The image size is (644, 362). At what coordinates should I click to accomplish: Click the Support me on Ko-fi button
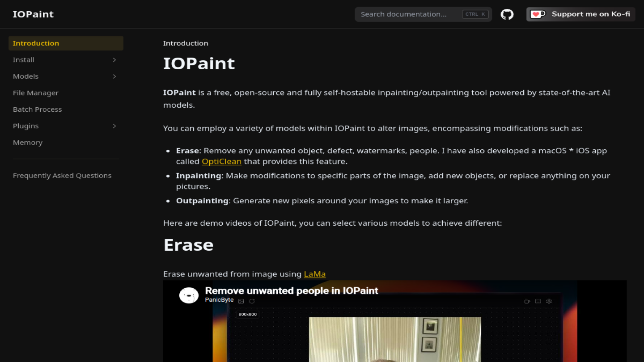(580, 14)
